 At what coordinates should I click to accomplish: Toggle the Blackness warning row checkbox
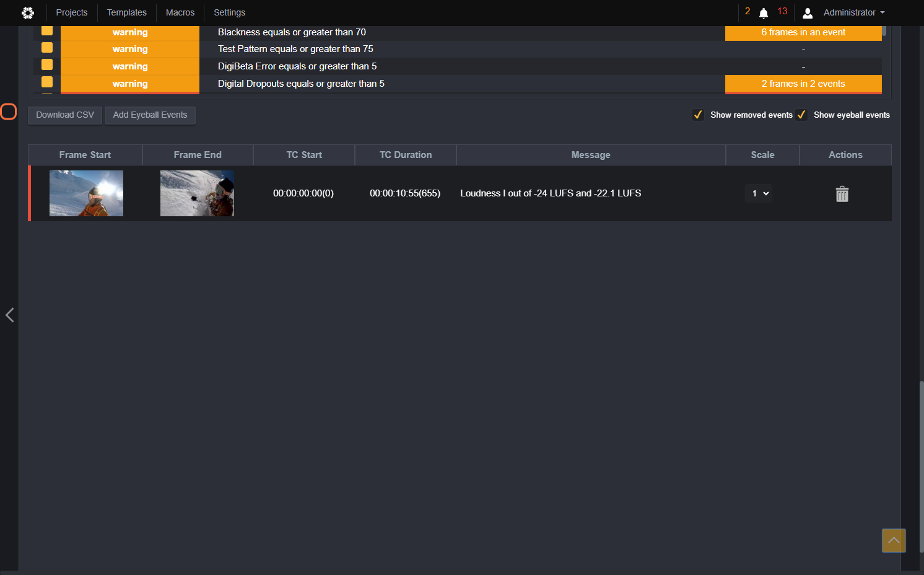pos(47,31)
